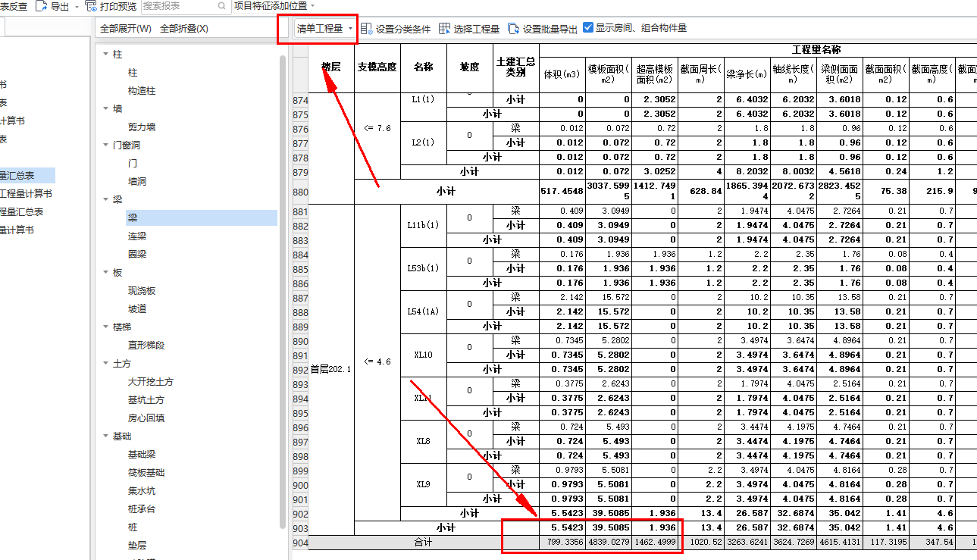
Task: Click total volume cell 799.3356
Action: (x=562, y=543)
